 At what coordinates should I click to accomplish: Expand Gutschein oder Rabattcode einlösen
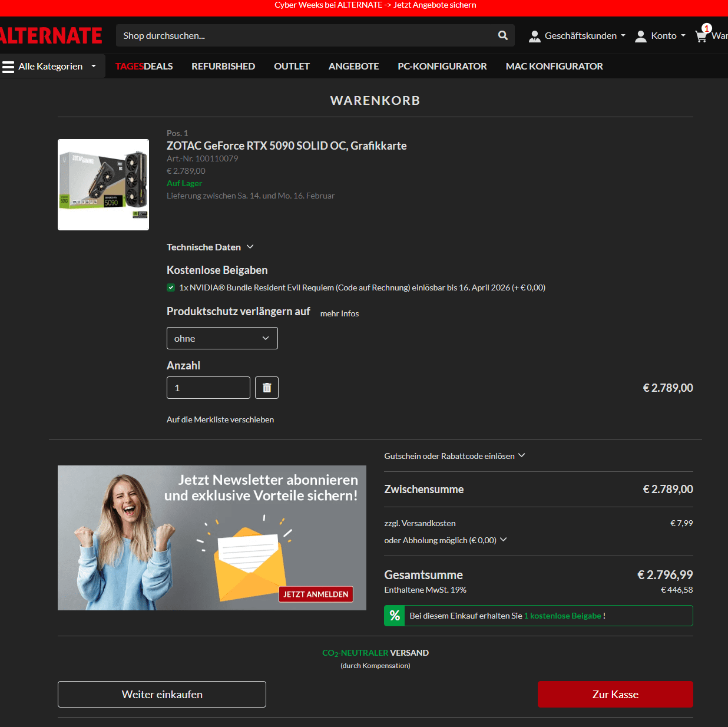[455, 456]
